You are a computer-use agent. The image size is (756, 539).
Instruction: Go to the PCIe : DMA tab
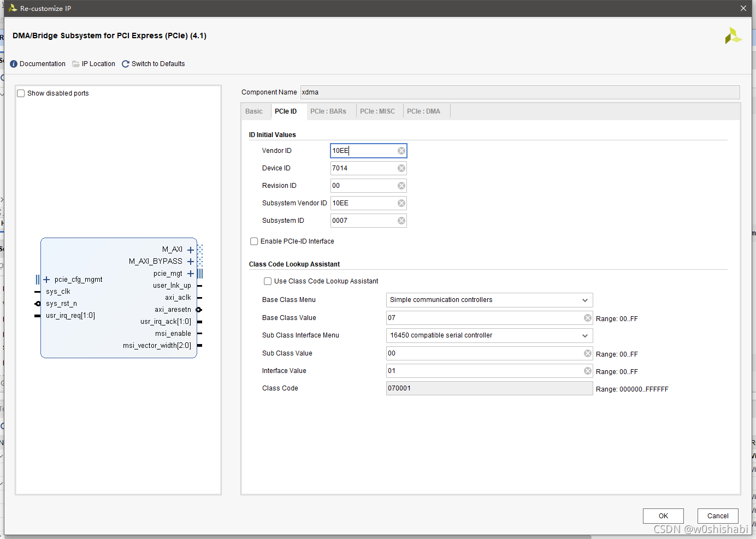coord(423,111)
